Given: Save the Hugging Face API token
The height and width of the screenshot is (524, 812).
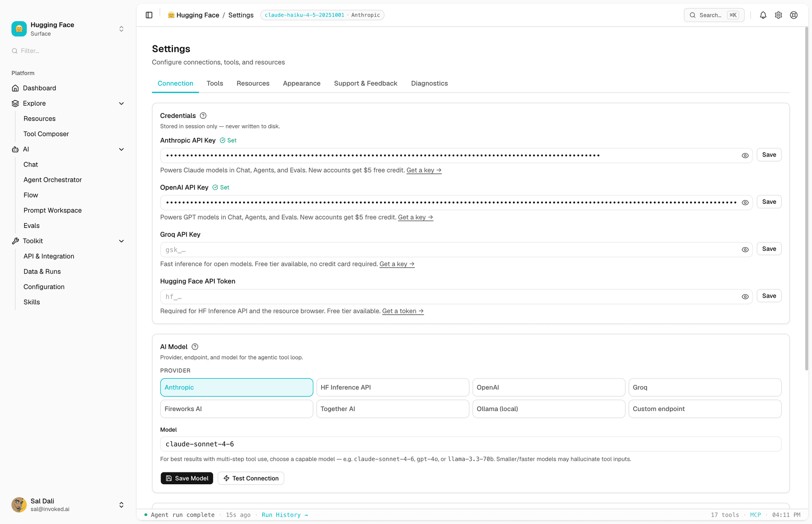Looking at the screenshot, I should click(769, 296).
